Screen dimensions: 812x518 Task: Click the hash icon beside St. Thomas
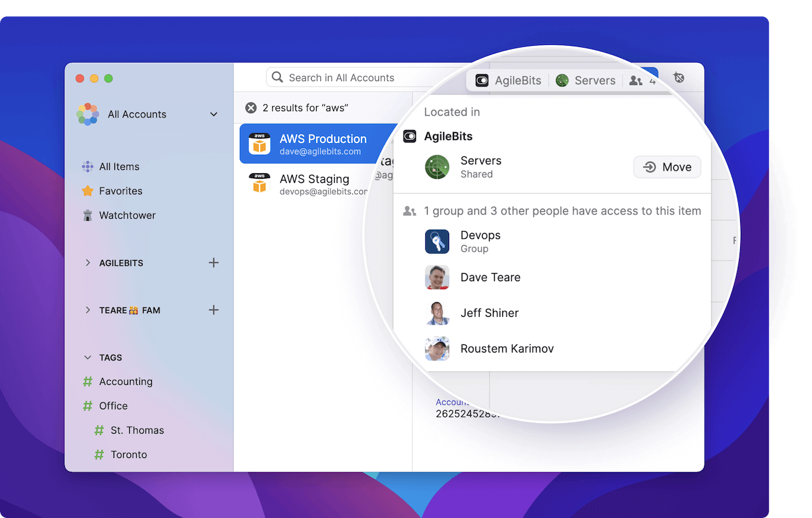click(99, 431)
